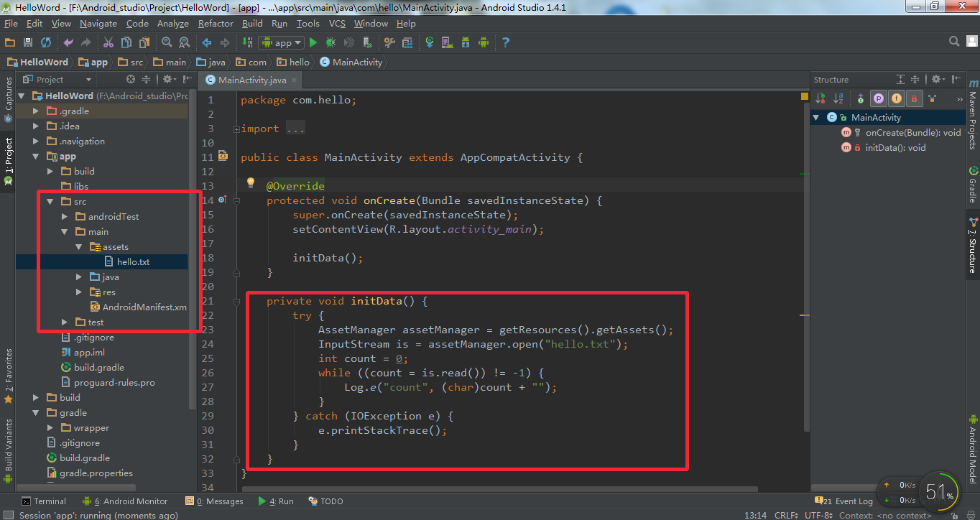Image resolution: width=980 pixels, height=520 pixels.
Task: Toggle Sort Alphabetically in Structure panel
Action: click(x=838, y=98)
